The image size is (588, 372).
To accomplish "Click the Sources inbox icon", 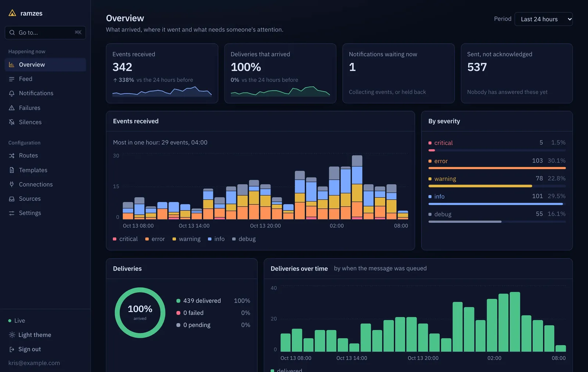I will (x=12, y=199).
